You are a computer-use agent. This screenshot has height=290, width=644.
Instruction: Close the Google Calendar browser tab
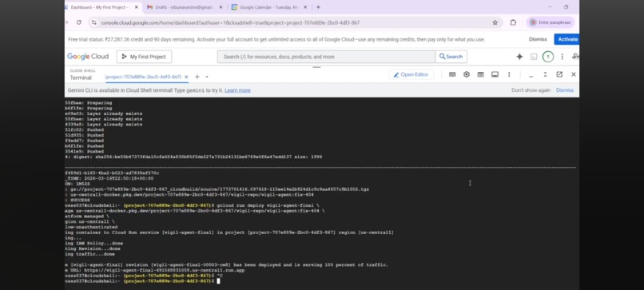tap(305, 7)
